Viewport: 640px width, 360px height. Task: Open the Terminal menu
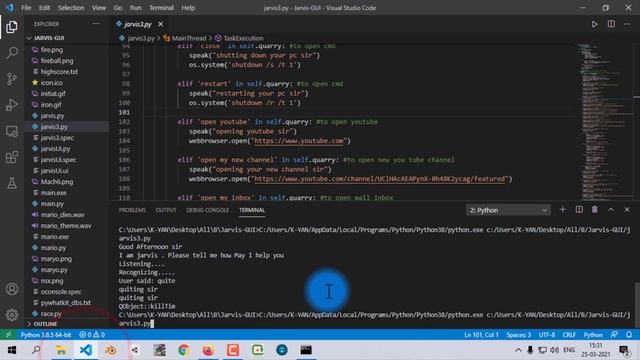161,8
